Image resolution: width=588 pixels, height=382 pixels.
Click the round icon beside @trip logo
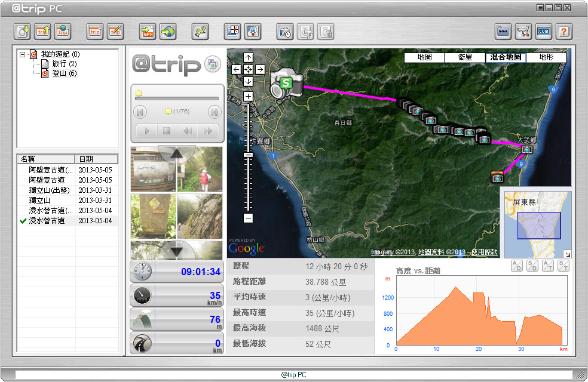pos(213,64)
